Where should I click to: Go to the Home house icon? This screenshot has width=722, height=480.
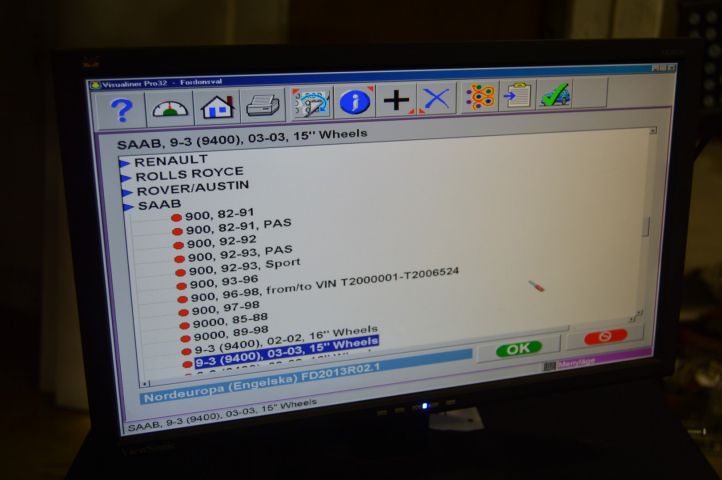pos(217,107)
